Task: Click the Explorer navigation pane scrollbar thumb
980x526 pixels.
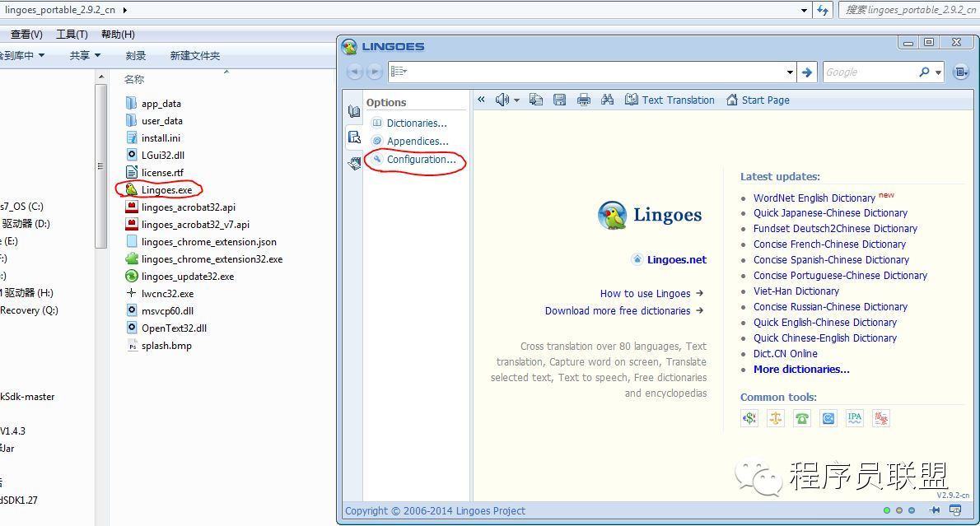Action: click(x=100, y=165)
